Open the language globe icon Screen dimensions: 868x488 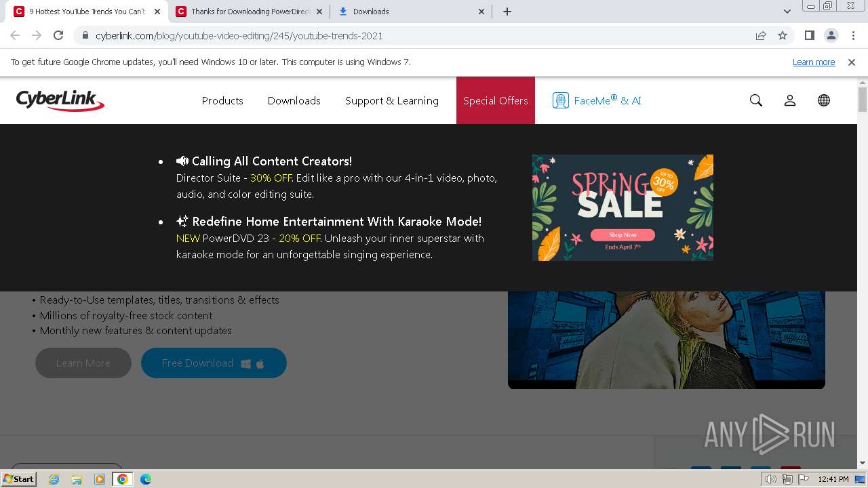click(x=824, y=100)
